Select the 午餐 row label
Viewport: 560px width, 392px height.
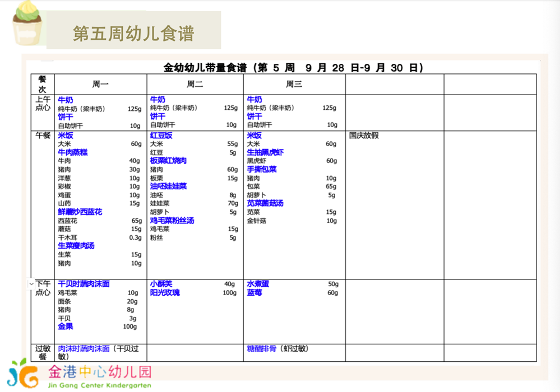[x=43, y=136]
